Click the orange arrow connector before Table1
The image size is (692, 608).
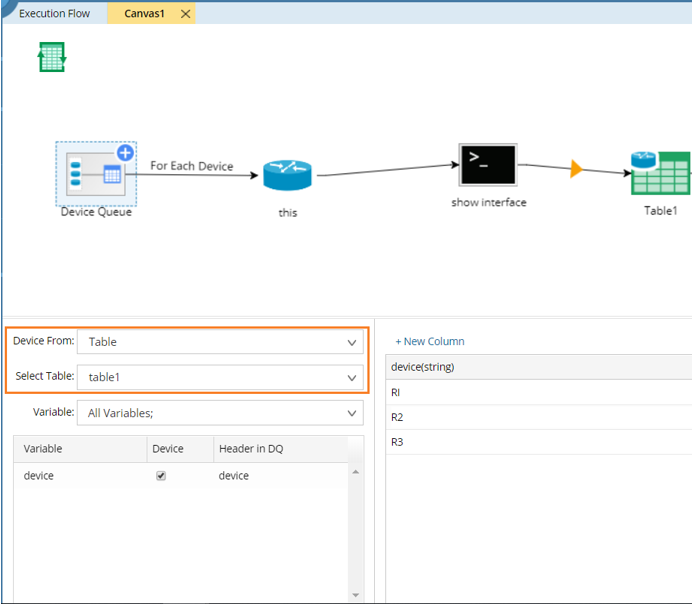pos(575,169)
